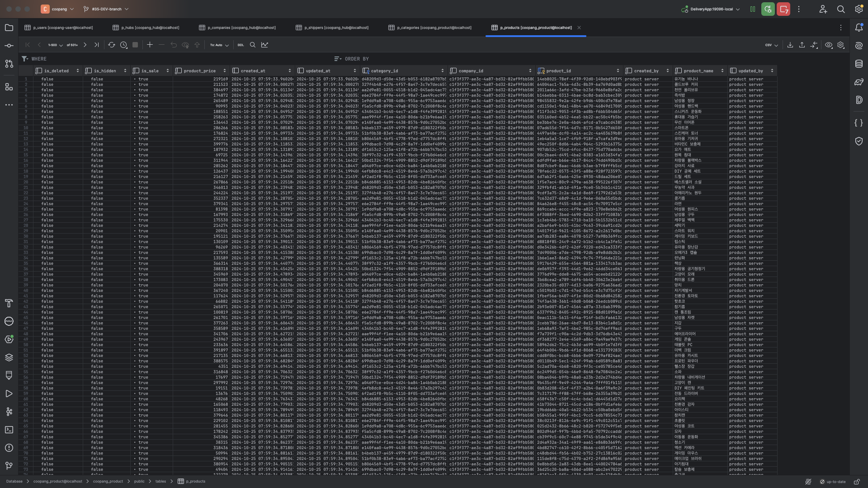Image resolution: width=868 pixels, height=488 pixels.
Task: Toggle sort on category_id column
Action: (x=443, y=71)
